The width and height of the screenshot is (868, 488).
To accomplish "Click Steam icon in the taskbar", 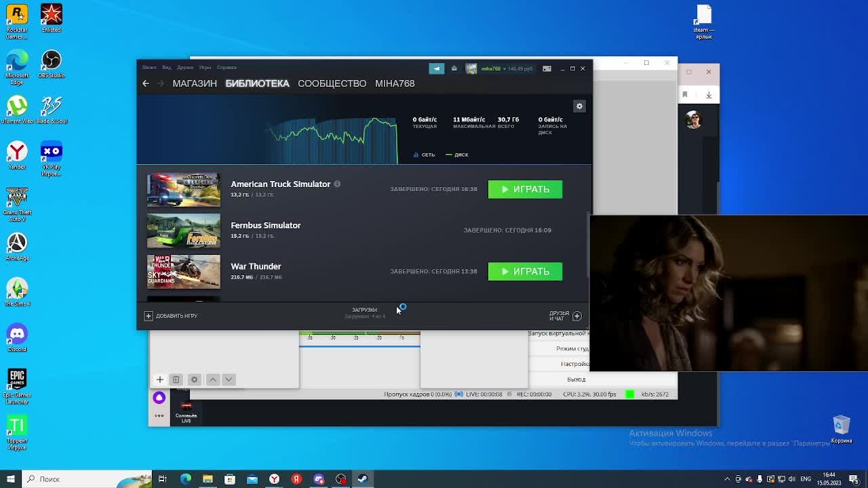I will tap(363, 479).
